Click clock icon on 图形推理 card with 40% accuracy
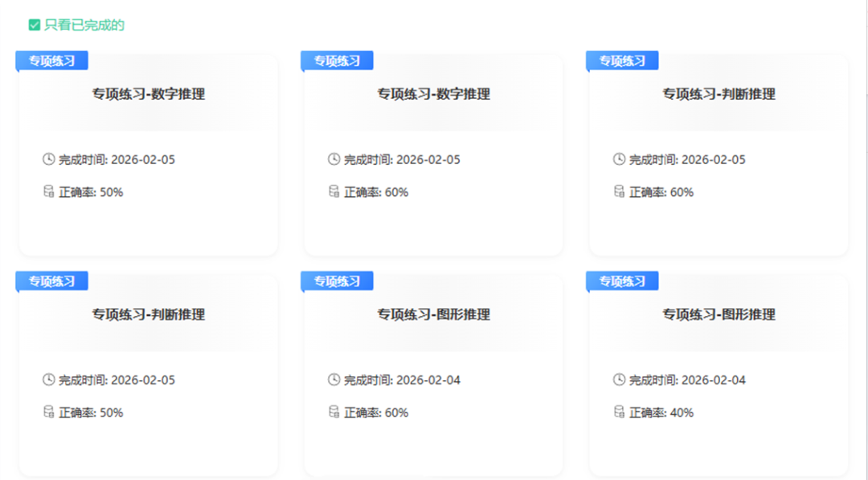The height and width of the screenshot is (480, 868). (x=619, y=379)
